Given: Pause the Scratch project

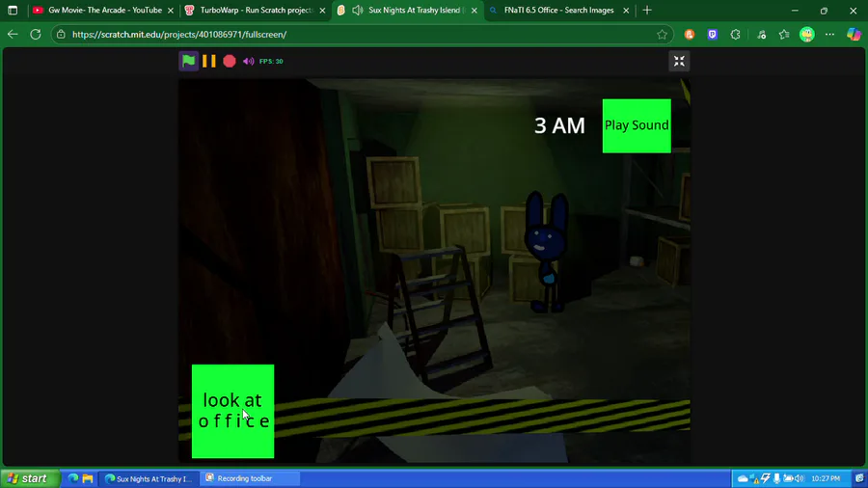Looking at the screenshot, I should (208, 61).
